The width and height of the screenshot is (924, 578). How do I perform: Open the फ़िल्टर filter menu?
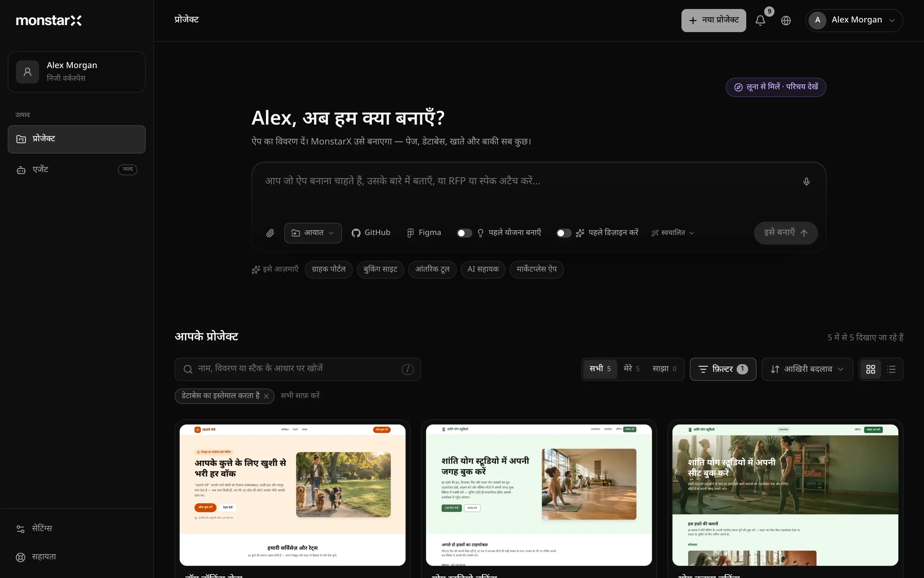coord(723,369)
